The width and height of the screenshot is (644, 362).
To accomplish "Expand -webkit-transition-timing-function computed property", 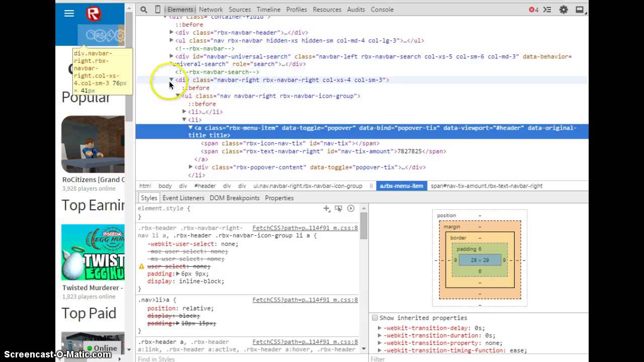I will click(x=380, y=350).
